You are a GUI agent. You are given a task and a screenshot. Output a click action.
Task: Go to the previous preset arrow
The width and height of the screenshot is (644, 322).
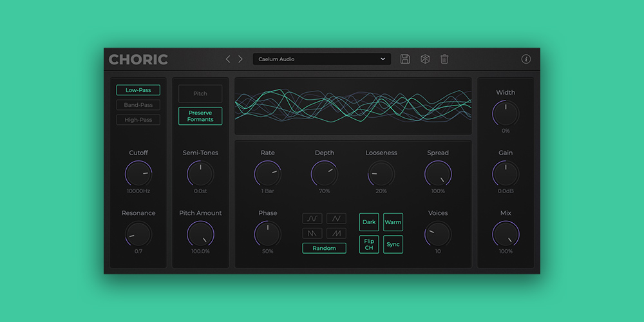coord(228,59)
